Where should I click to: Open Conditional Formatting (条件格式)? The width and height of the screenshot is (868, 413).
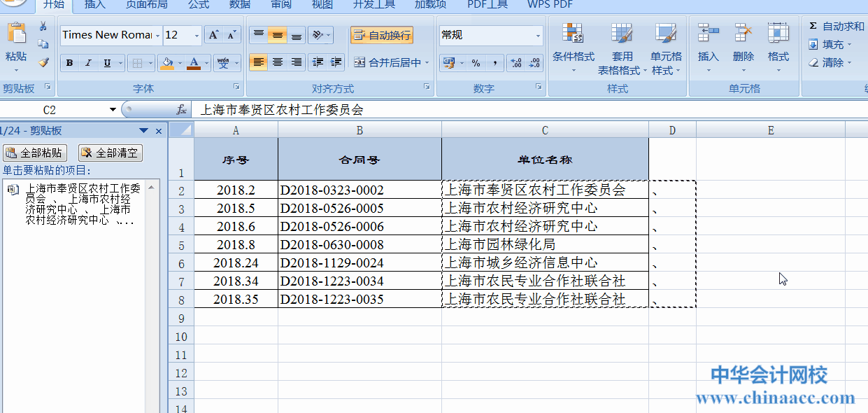(x=574, y=48)
